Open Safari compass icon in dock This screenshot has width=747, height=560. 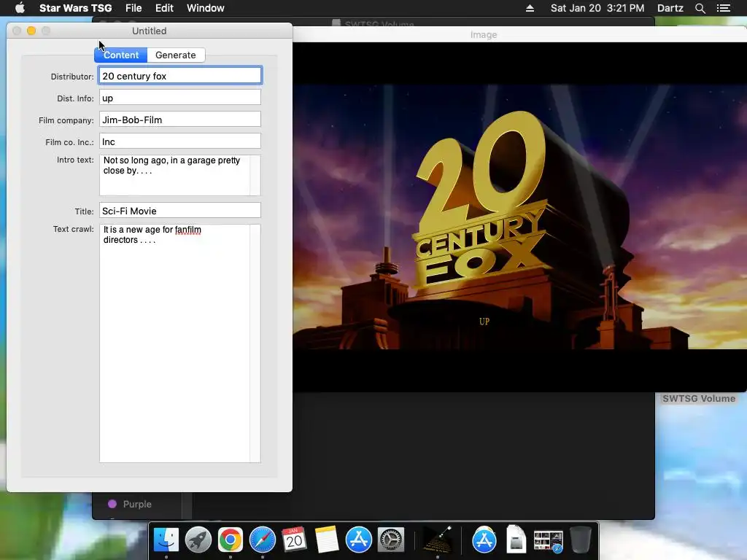click(263, 540)
